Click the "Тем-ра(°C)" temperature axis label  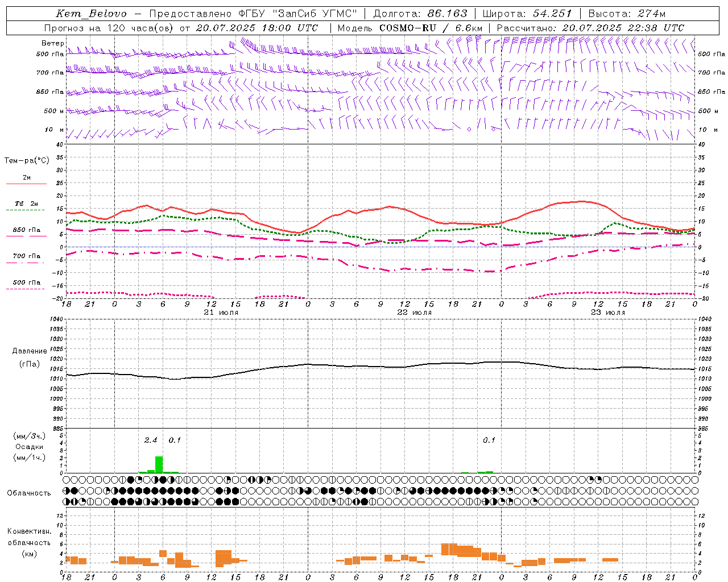click(x=27, y=161)
